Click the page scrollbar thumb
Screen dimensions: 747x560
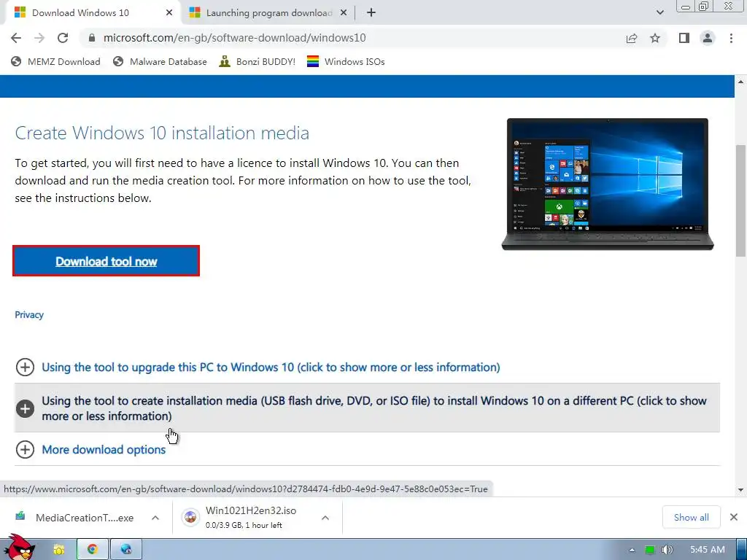tap(740, 200)
